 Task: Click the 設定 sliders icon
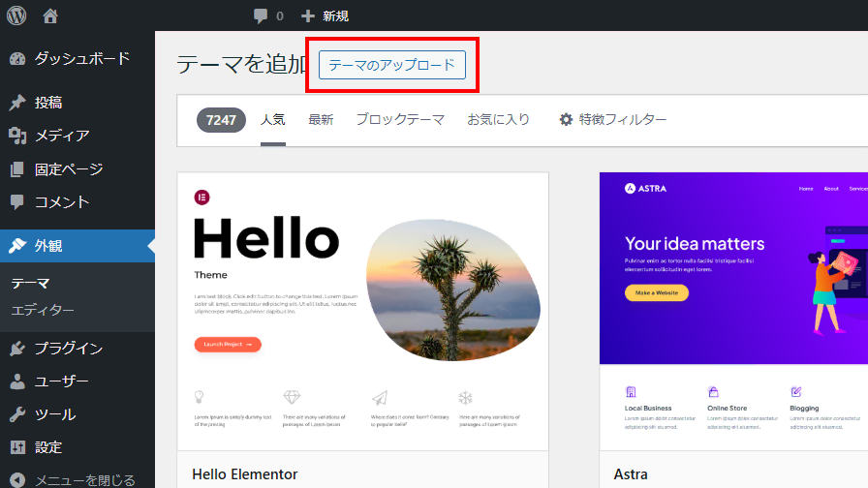point(17,447)
